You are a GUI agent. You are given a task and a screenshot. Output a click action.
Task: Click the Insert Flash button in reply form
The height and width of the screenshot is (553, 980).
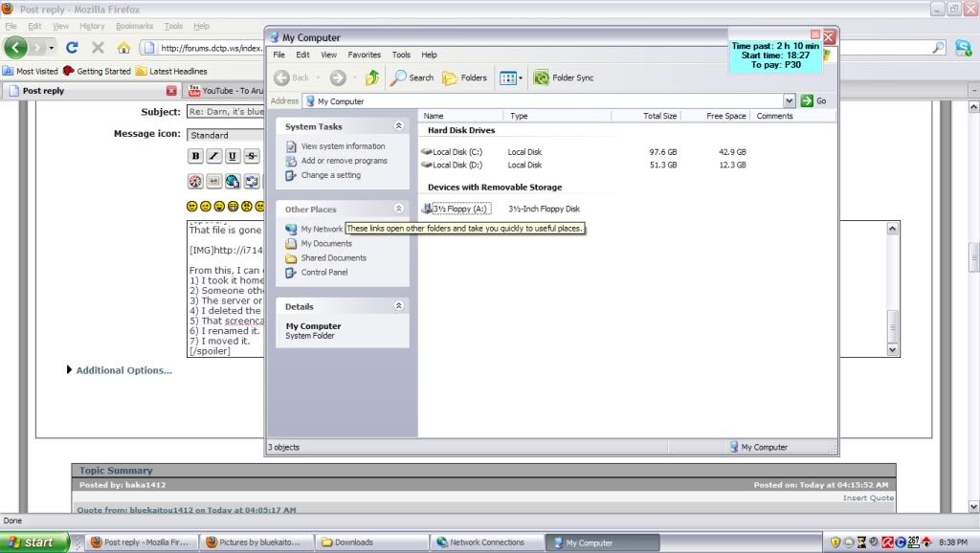coord(195,181)
